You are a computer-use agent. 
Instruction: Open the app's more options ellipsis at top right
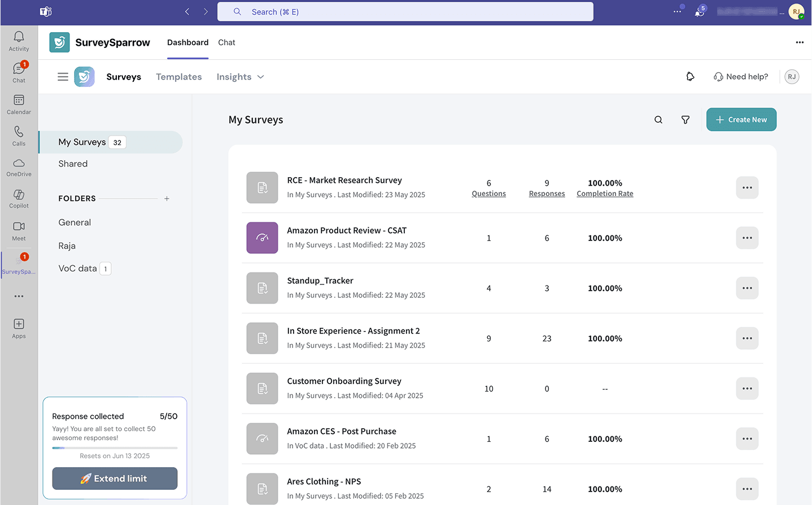pyautogui.click(x=799, y=42)
